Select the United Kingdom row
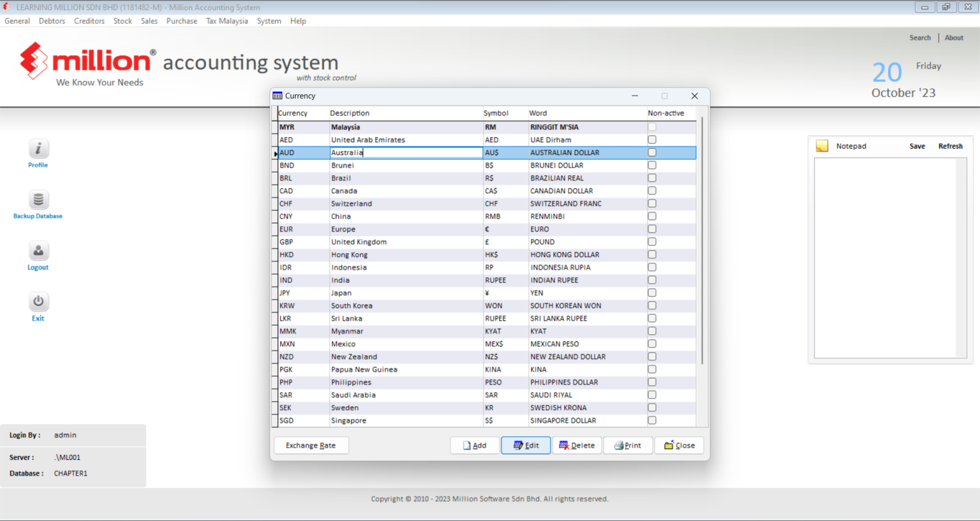The image size is (980, 521). 487,242
